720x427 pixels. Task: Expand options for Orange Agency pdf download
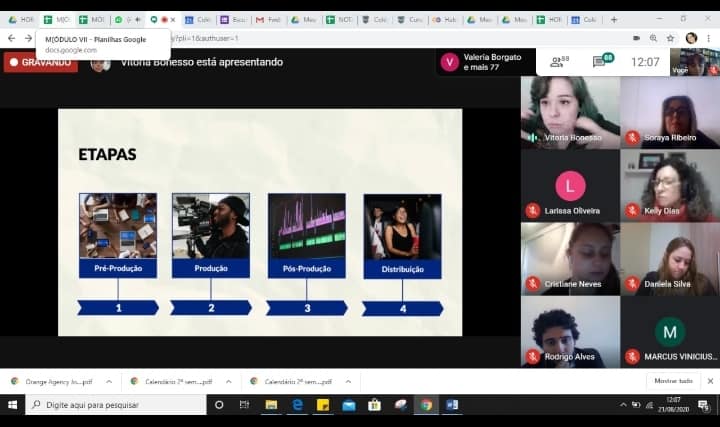tap(108, 381)
